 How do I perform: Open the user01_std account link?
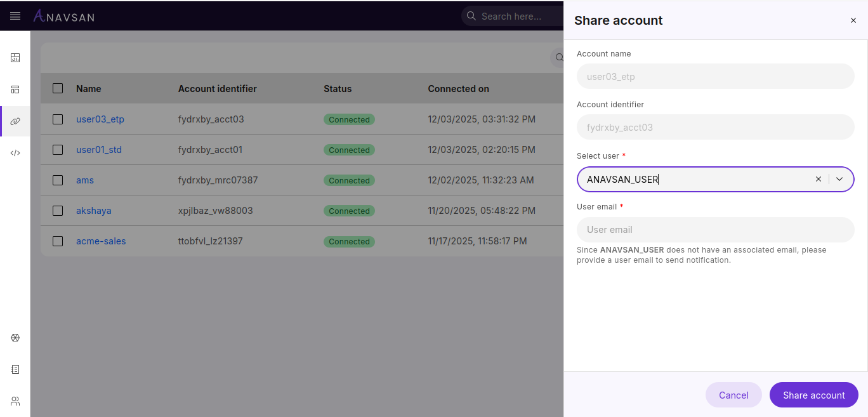point(99,150)
